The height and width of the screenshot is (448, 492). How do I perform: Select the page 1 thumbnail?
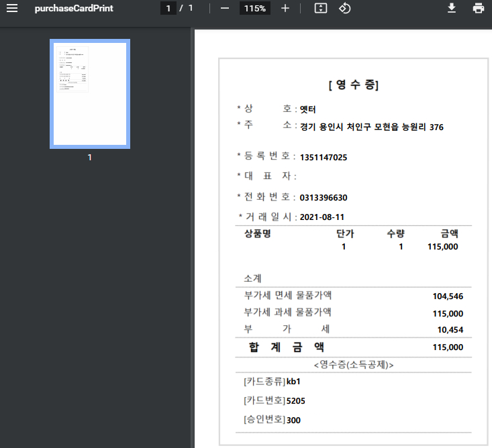90,94
